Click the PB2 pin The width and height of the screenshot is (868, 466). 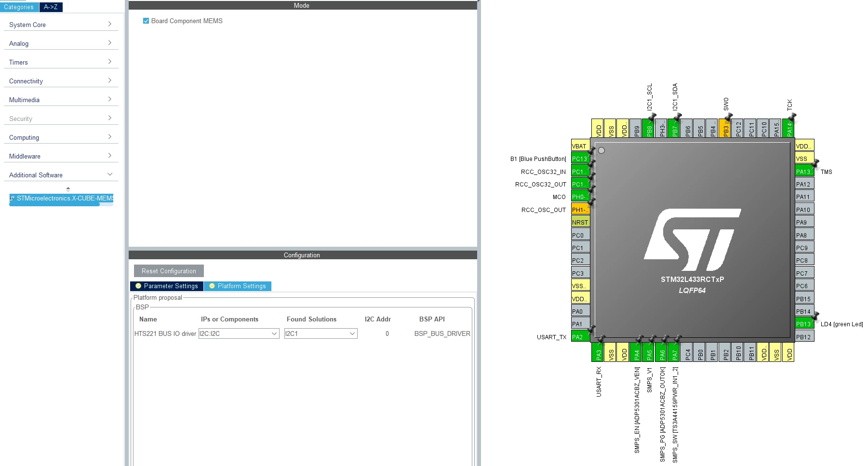[x=726, y=352]
